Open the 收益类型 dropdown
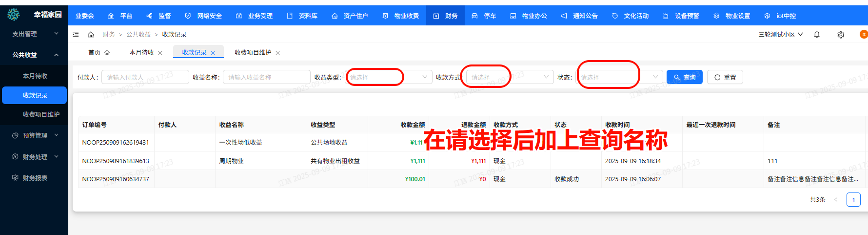This screenshot has height=235, width=868. pyautogui.click(x=388, y=77)
